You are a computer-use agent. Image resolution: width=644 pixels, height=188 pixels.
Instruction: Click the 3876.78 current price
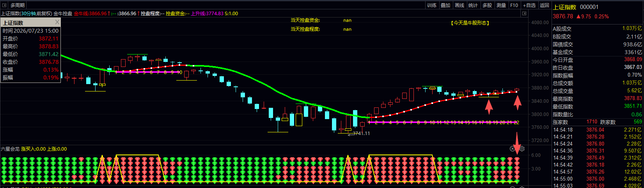(x=563, y=16)
